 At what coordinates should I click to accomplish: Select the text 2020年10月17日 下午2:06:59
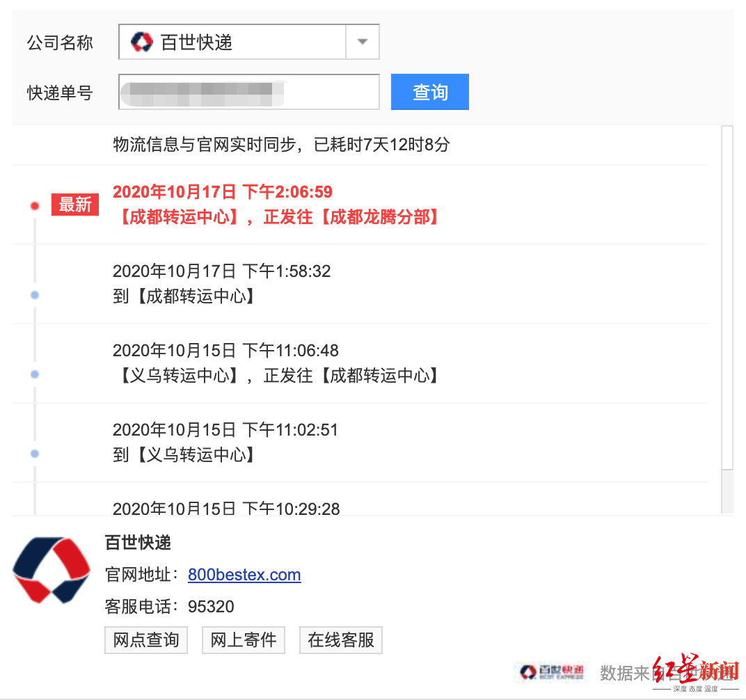coord(222,192)
